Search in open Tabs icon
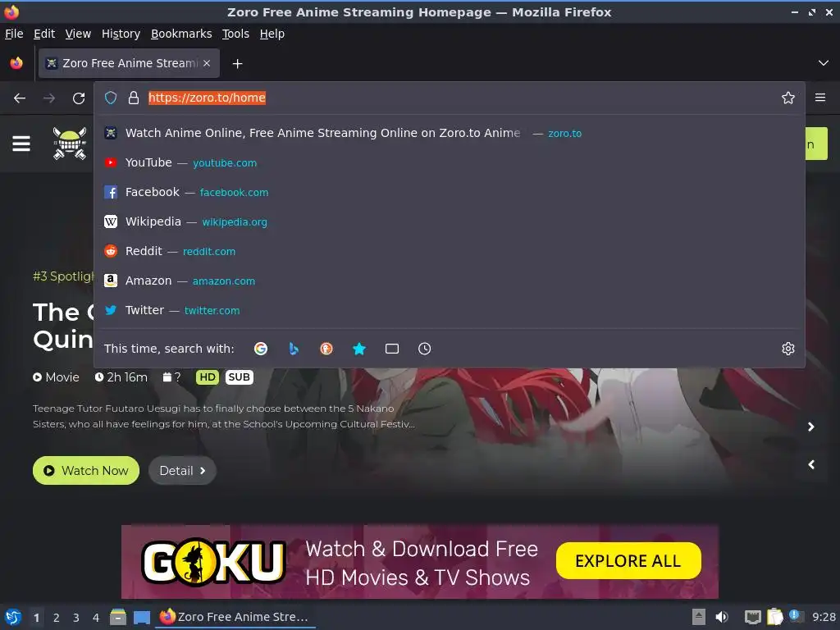840x630 pixels. tap(391, 349)
